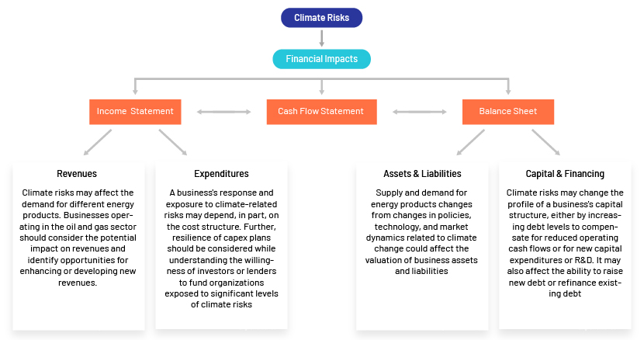The width and height of the screenshot is (644, 340).
Task: Select the Revenues heading
Action: 77,174
